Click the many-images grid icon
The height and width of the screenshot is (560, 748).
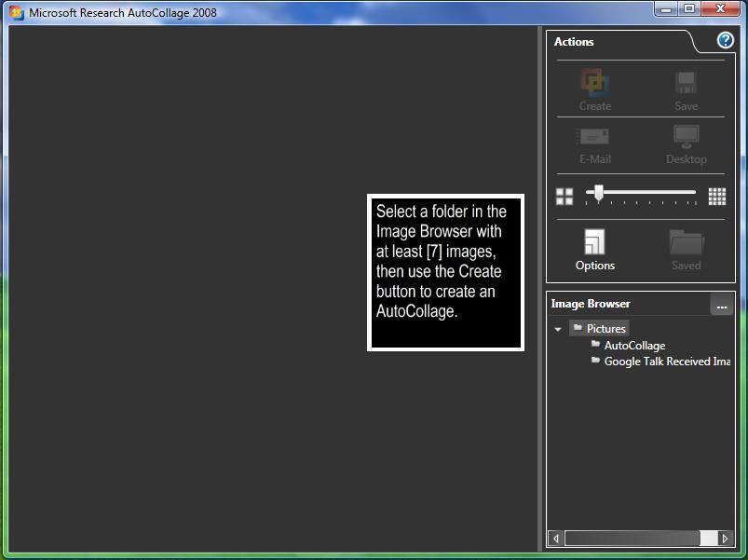[x=716, y=196]
